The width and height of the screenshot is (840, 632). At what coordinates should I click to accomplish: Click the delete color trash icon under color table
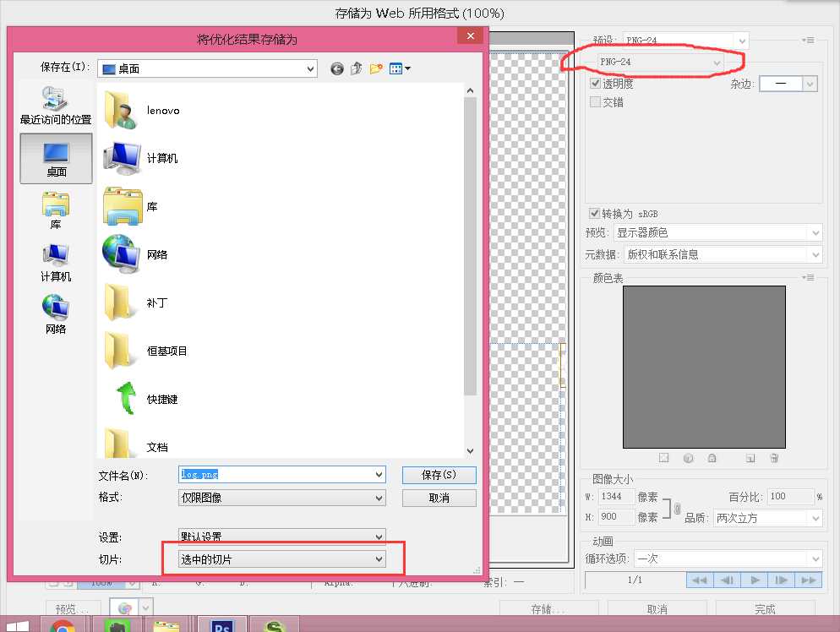coord(774,458)
